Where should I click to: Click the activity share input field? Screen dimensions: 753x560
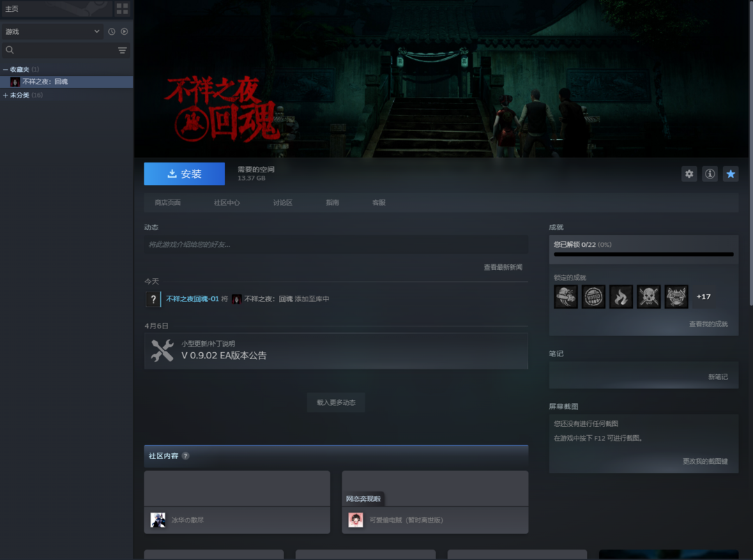tap(336, 245)
